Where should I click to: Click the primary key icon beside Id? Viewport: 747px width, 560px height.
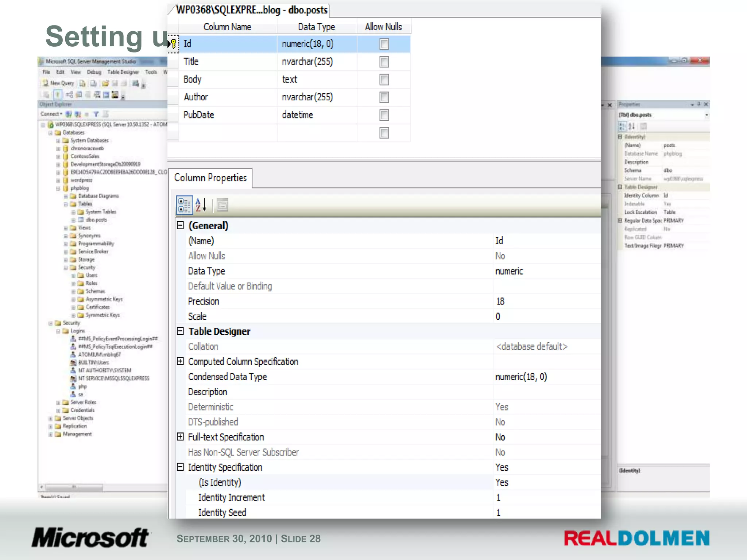174,44
